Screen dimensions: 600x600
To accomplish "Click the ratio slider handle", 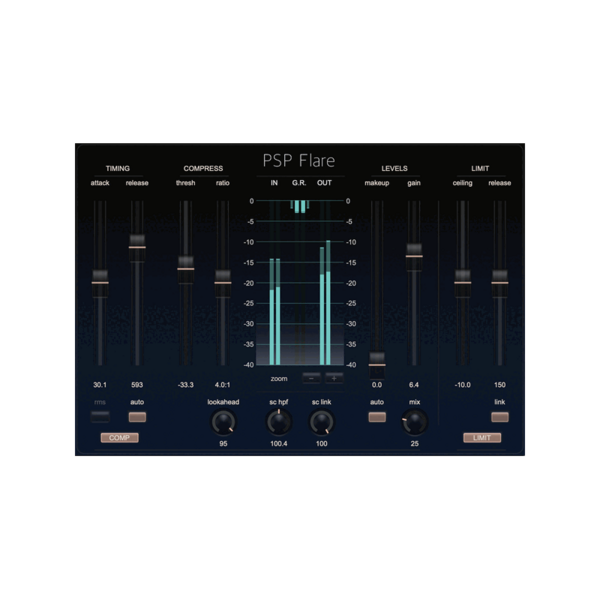I will [x=223, y=283].
